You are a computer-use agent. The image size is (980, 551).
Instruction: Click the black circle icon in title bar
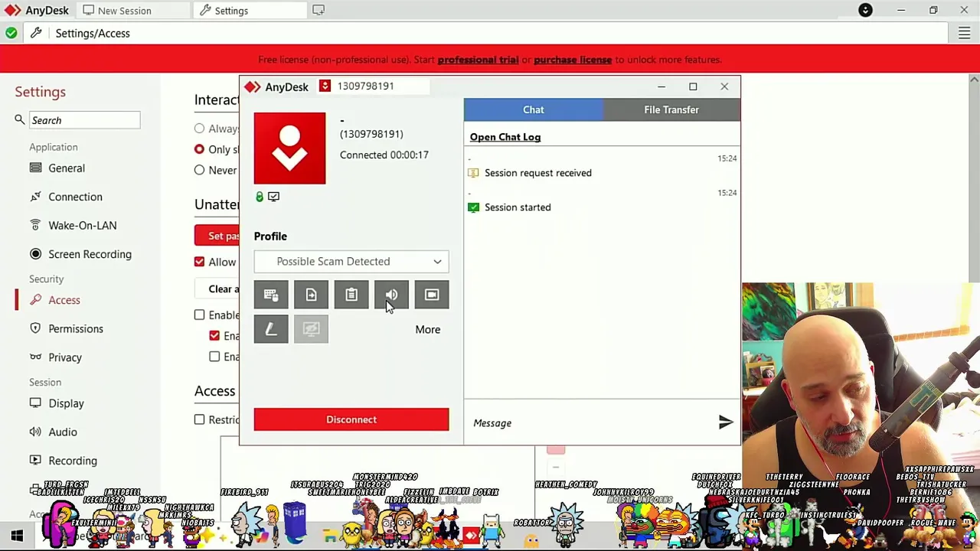coord(865,10)
